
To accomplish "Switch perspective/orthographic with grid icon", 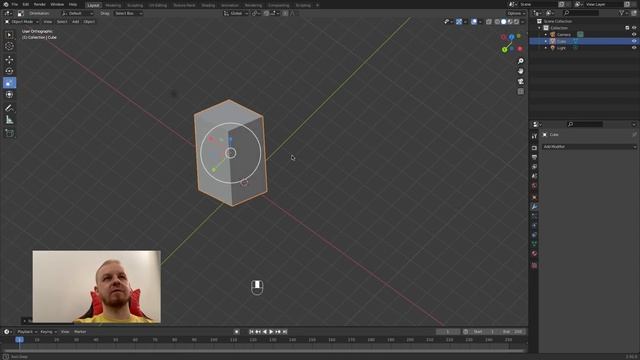I will [520, 91].
